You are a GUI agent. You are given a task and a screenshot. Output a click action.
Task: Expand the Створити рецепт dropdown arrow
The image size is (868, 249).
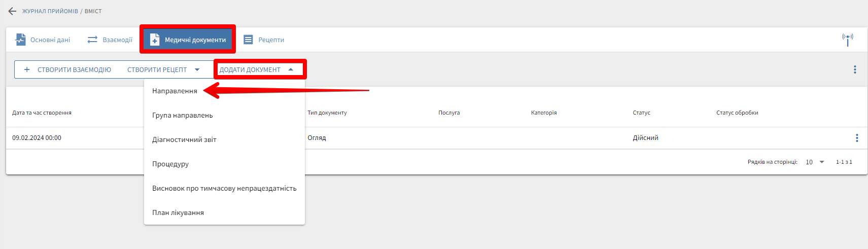click(197, 69)
